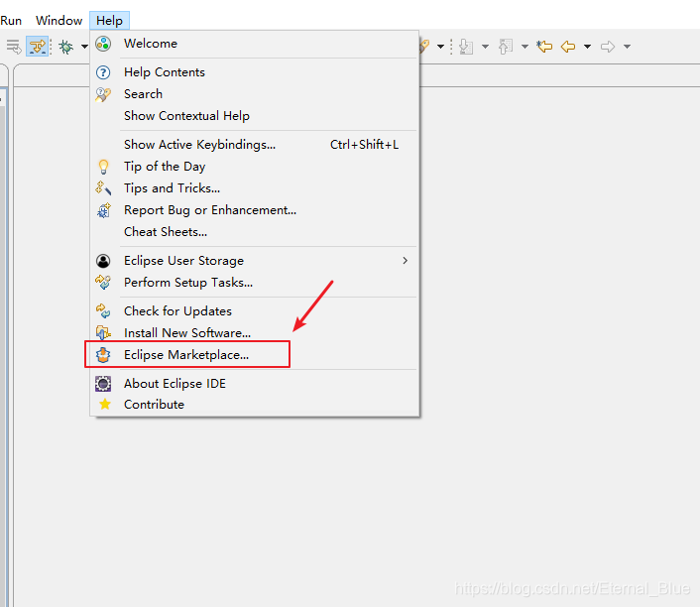Open the Back history dropdown arrow
Viewport: 700px width, 607px height.
588,47
